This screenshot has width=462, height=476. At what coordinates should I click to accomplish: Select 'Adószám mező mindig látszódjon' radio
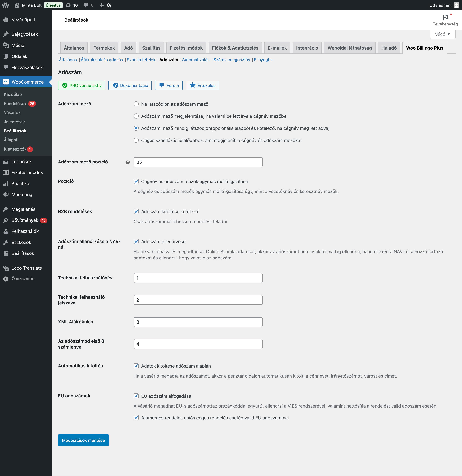[x=136, y=128]
